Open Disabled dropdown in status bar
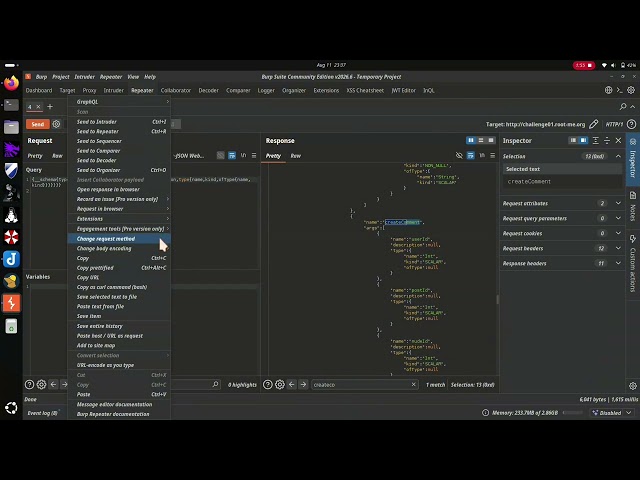 click(x=612, y=413)
